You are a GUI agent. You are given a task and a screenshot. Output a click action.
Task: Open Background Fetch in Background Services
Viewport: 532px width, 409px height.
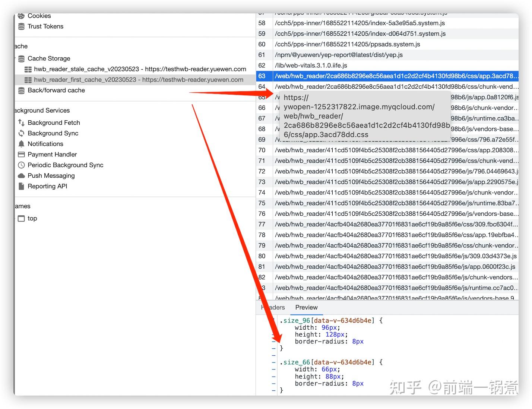(x=21, y=122)
